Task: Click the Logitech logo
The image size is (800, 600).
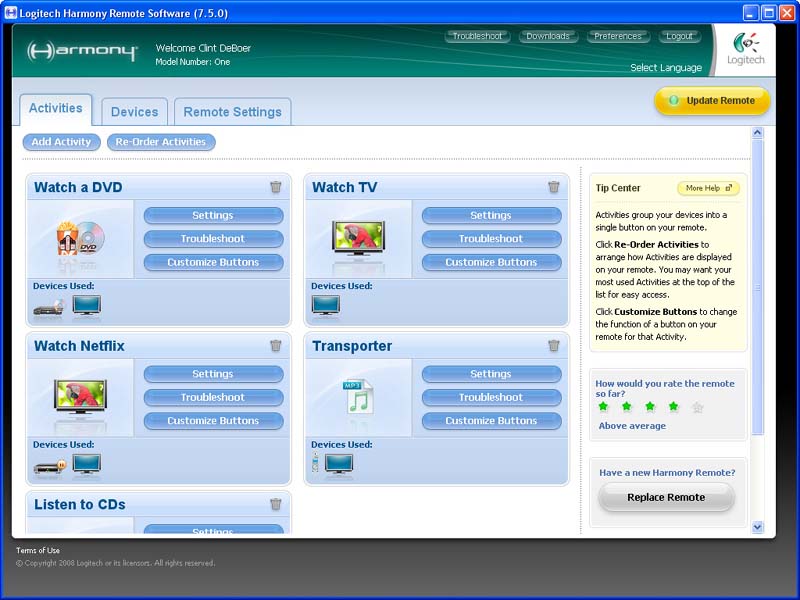Action: point(745,49)
